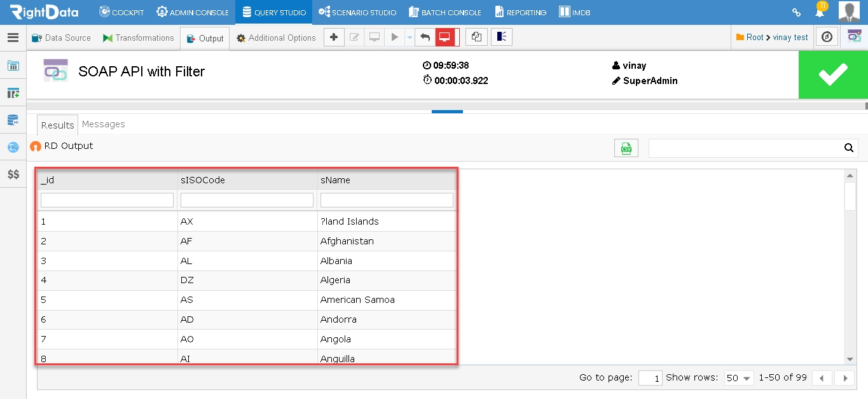Open the COCKPIT module
Viewport: 868px width, 399px height.
tap(123, 12)
